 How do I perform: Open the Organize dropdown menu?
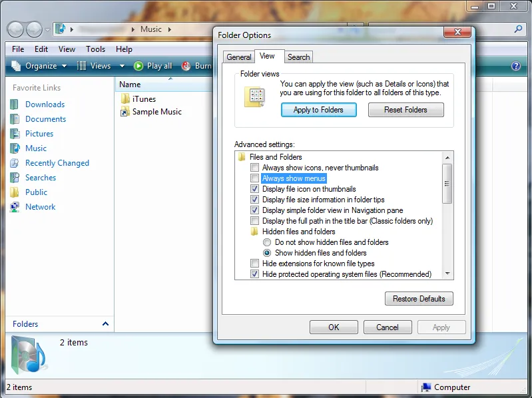(x=40, y=66)
